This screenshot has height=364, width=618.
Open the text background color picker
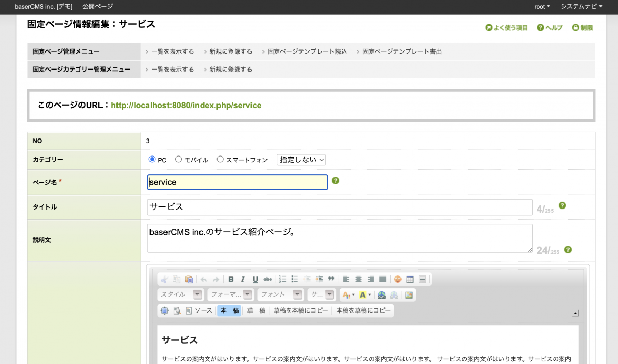coord(364,295)
